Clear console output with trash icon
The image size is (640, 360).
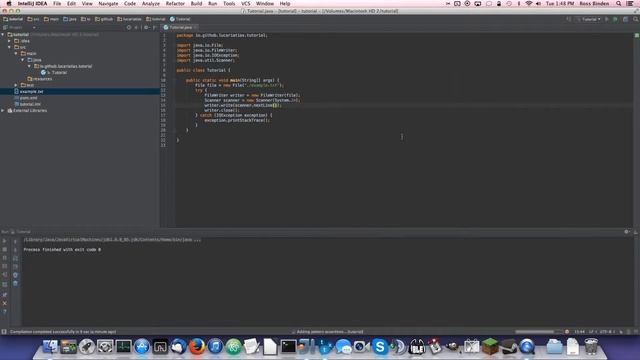[x=16, y=283]
